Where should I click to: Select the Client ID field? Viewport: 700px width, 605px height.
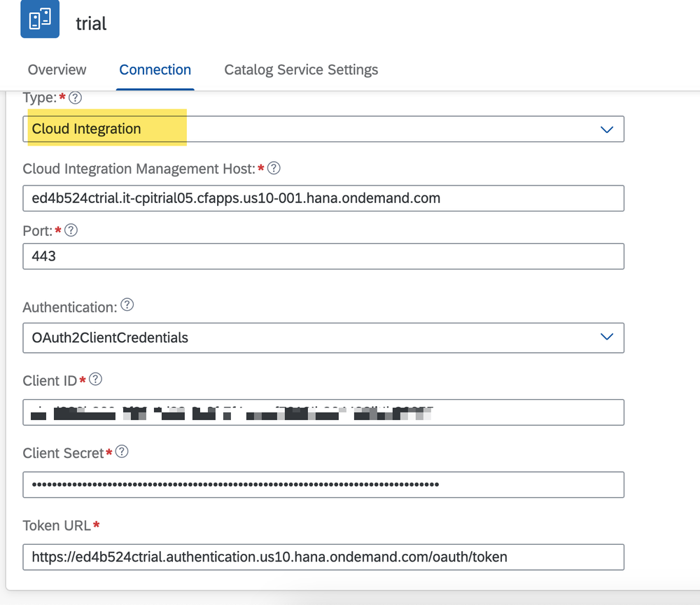[x=323, y=412]
